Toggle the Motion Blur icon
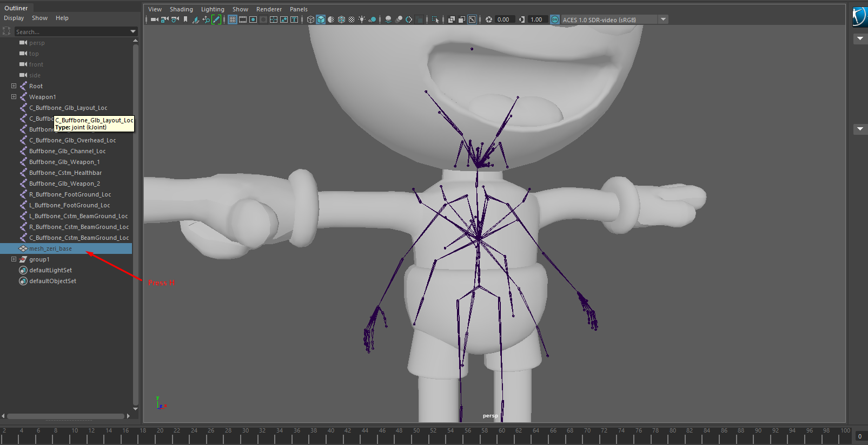868x445 pixels. pyautogui.click(x=399, y=19)
